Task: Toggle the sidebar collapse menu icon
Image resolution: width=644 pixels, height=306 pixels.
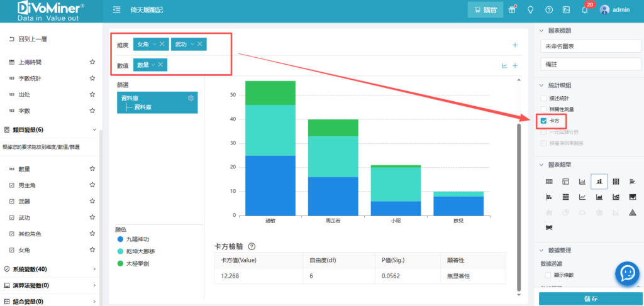Action: 116,10
